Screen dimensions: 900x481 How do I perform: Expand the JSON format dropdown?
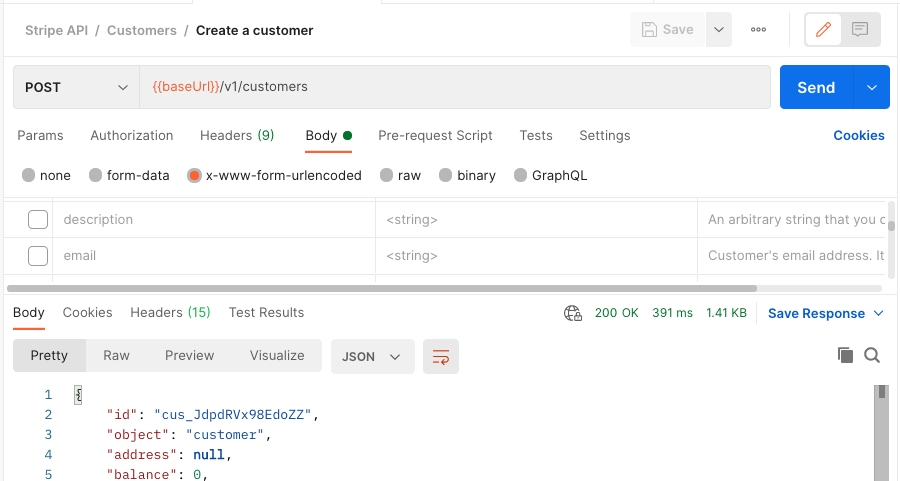[372, 356]
